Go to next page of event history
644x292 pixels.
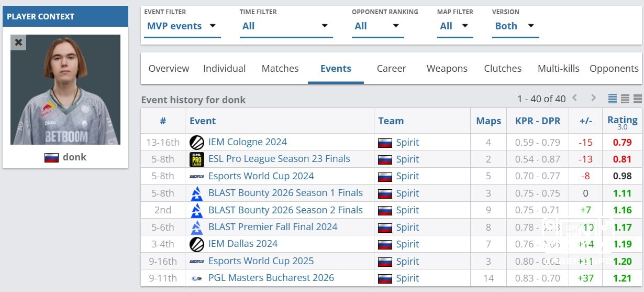pos(593,98)
